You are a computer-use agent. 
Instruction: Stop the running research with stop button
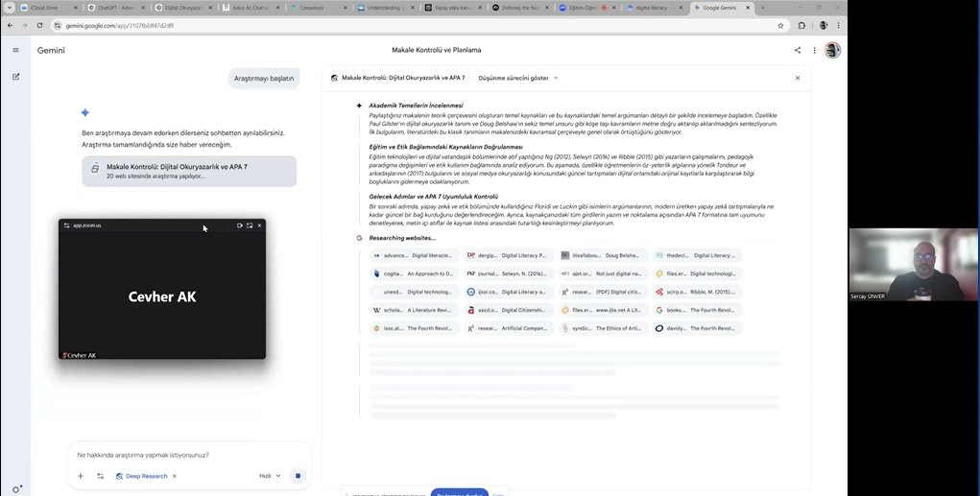(x=298, y=476)
